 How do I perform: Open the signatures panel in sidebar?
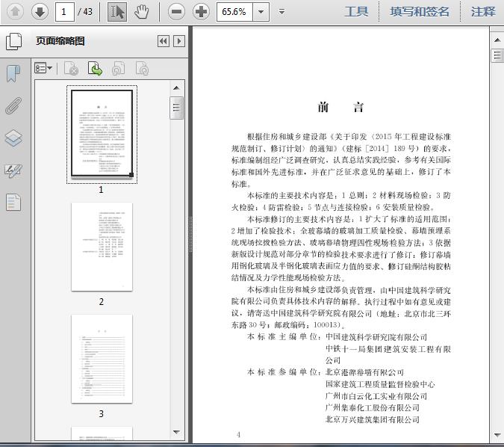(x=13, y=170)
